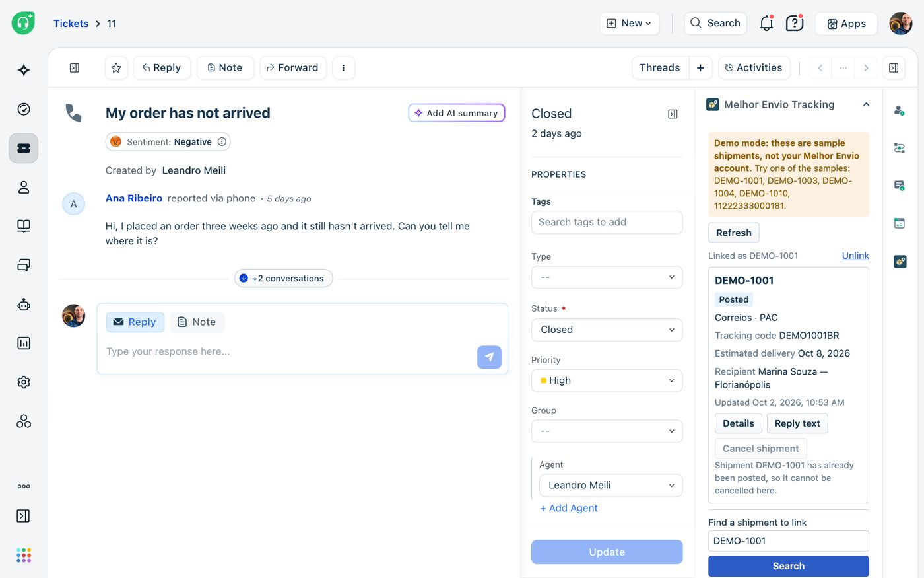Open the help question mark icon
Screen dimensions: 924x578
(x=795, y=23)
